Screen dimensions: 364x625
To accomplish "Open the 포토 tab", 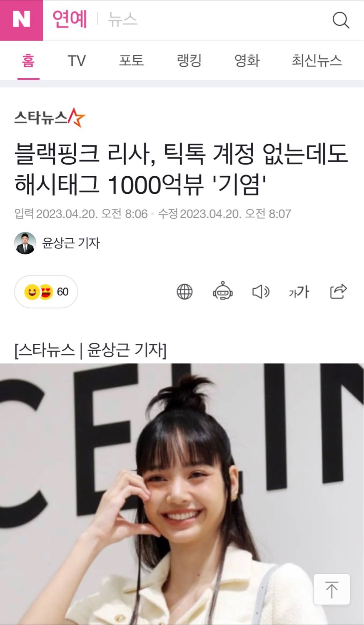I will click(131, 61).
